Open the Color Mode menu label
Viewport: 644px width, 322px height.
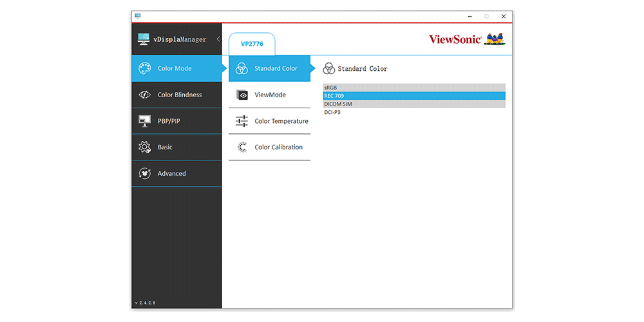coord(175,69)
